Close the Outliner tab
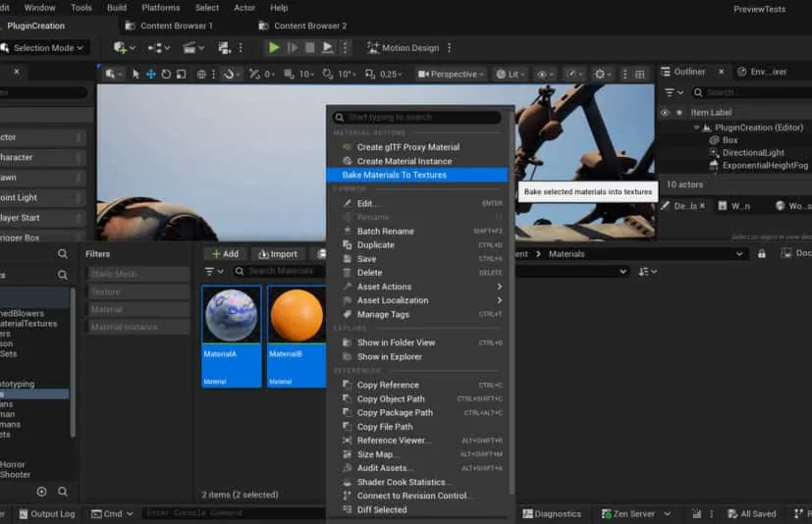This screenshot has height=524, width=812. 722,72
